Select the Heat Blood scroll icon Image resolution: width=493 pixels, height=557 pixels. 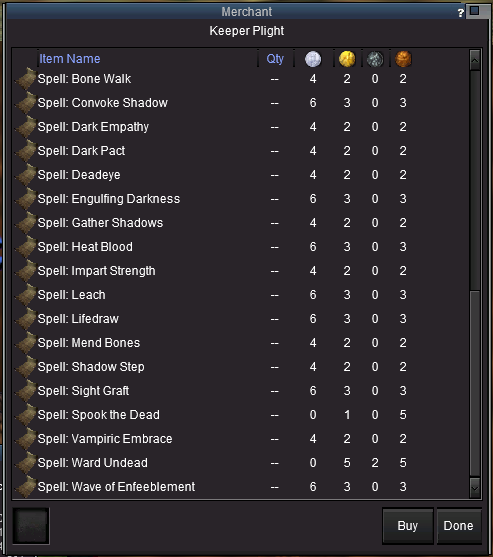(x=26, y=247)
